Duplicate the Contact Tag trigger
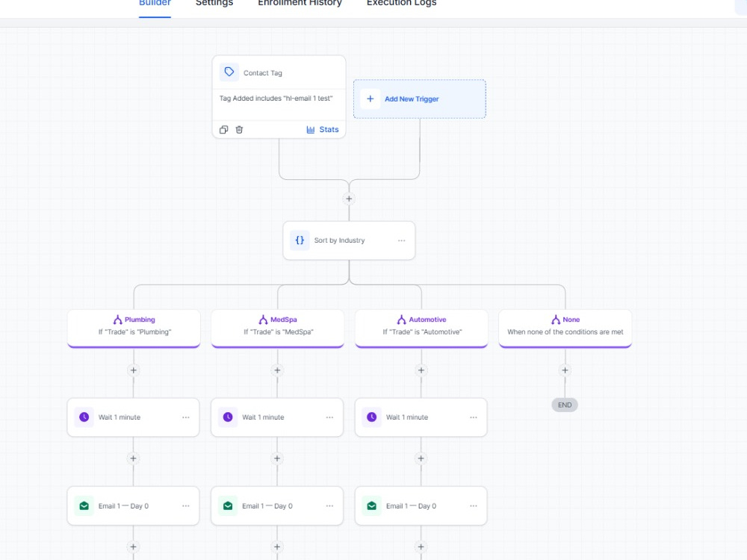747x560 pixels. pos(224,129)
